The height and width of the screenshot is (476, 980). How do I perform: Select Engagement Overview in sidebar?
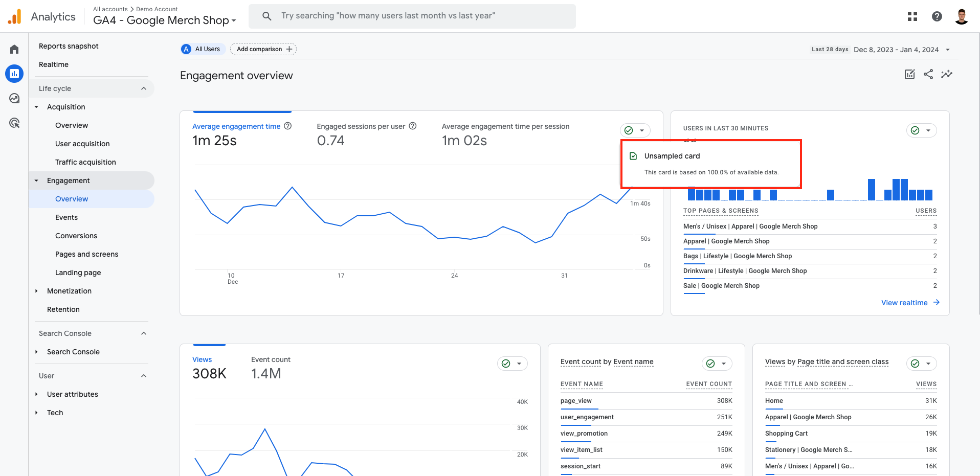coord(92,199)
